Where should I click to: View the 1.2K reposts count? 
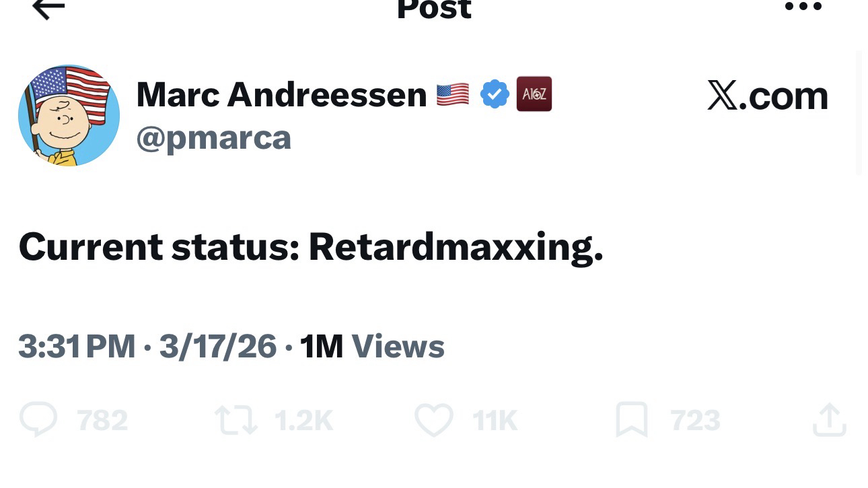(304, 421)
